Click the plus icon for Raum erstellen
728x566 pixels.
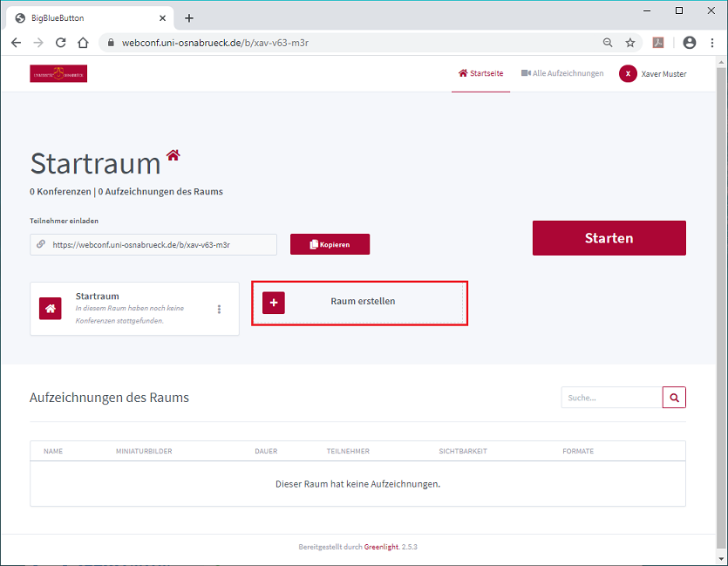[274, 303]
